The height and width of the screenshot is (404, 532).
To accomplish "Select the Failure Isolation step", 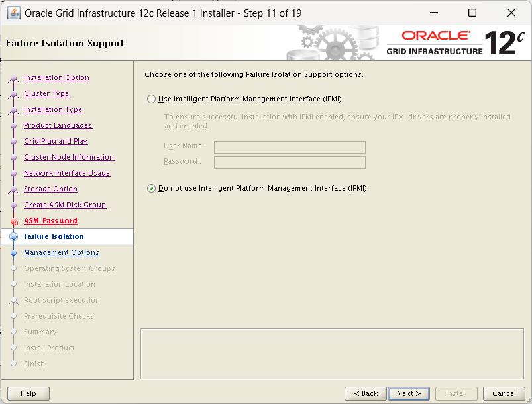I will 54,236.
